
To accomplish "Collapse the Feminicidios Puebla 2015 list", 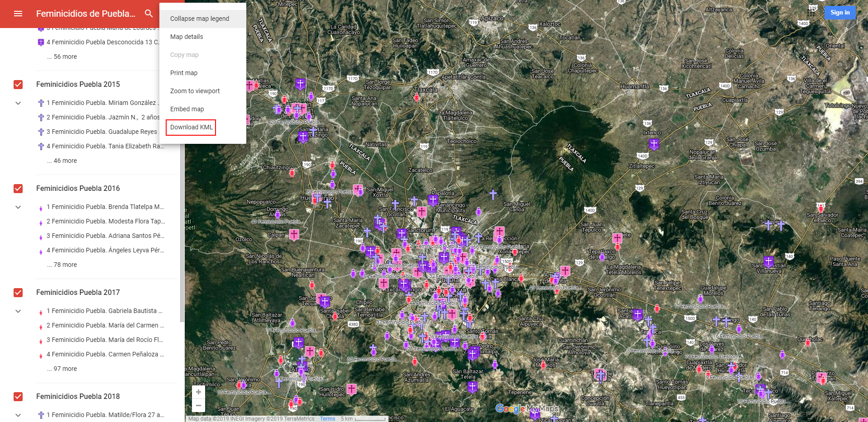I will [18, 103].
